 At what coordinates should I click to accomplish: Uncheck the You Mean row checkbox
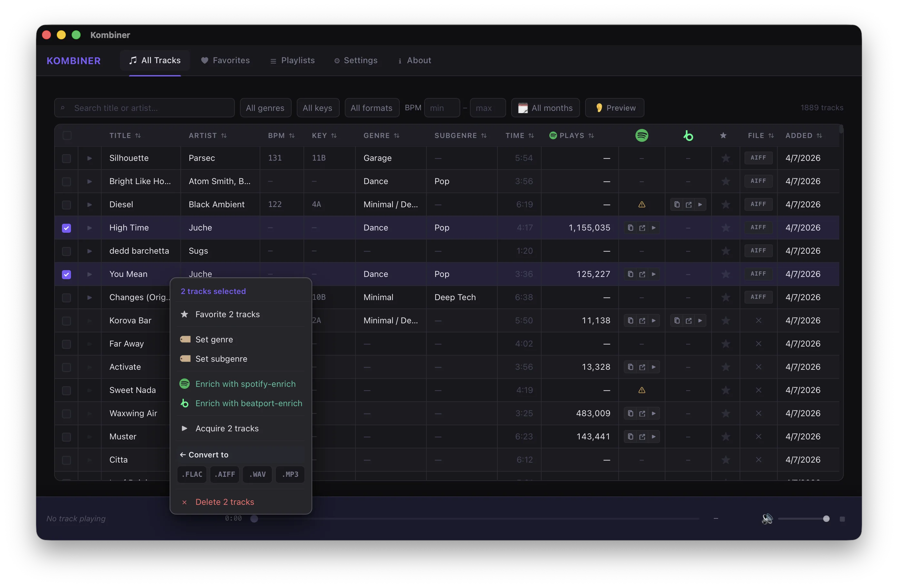[66, 275]
